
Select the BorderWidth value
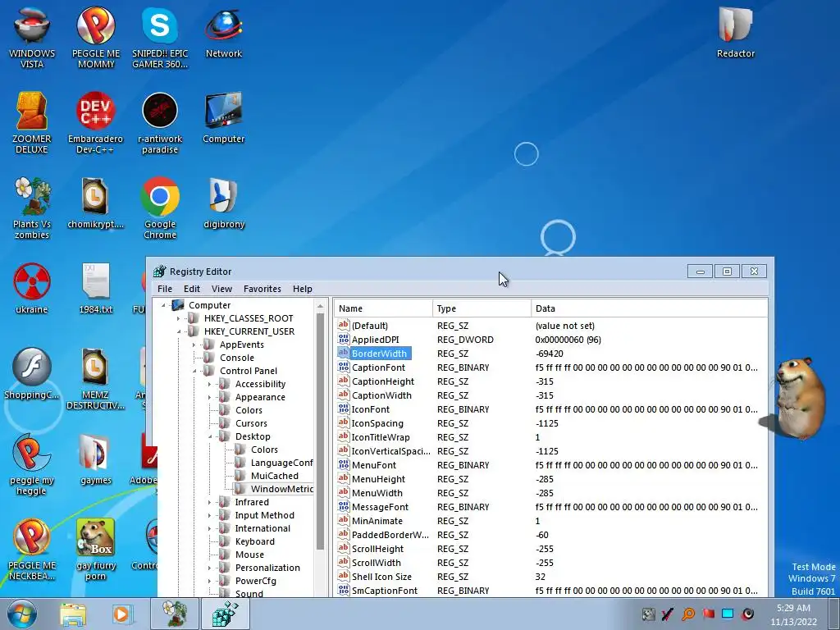coord(379,354)
